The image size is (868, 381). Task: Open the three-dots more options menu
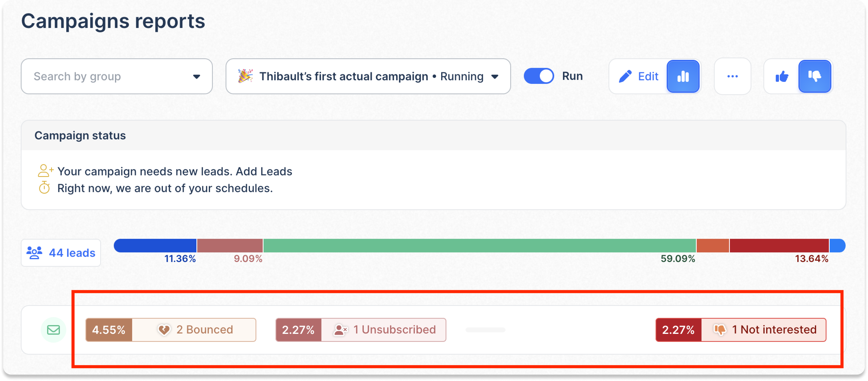(732, 76)
